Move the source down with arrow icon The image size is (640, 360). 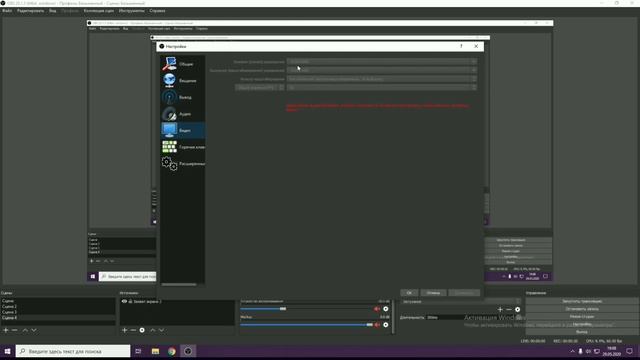coord(162,330)
